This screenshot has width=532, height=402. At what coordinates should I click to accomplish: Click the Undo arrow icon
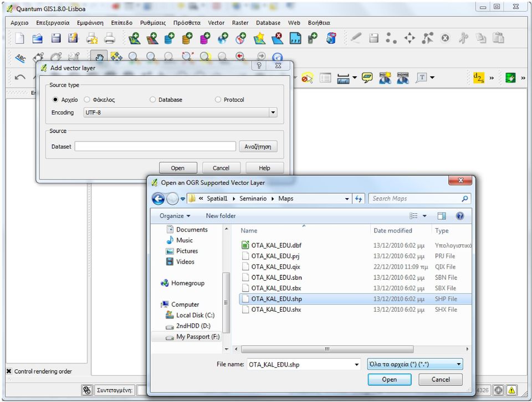click(x=20, y=78)
